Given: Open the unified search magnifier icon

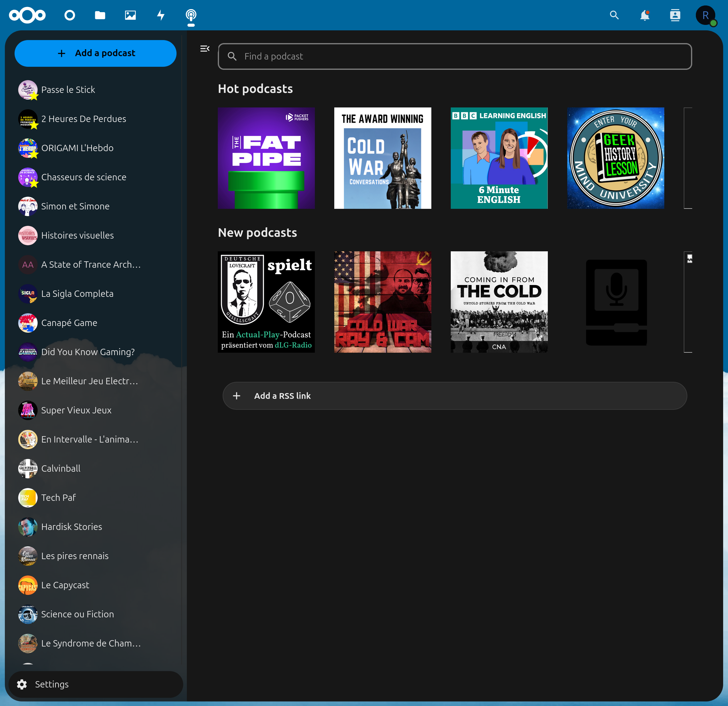Looking at the screenshot, I should (614, 15).
